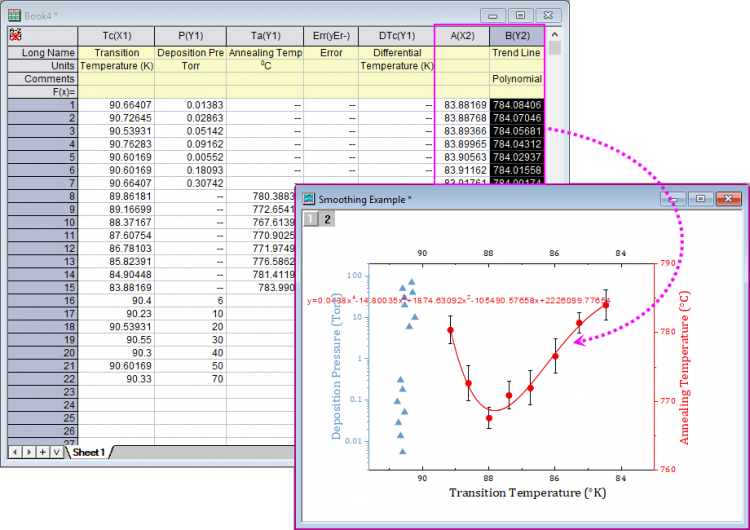The height and width of the screenshot is (530, 750).
Task: Click the Comments cell containing Polynomial
Action: [516, 78]
